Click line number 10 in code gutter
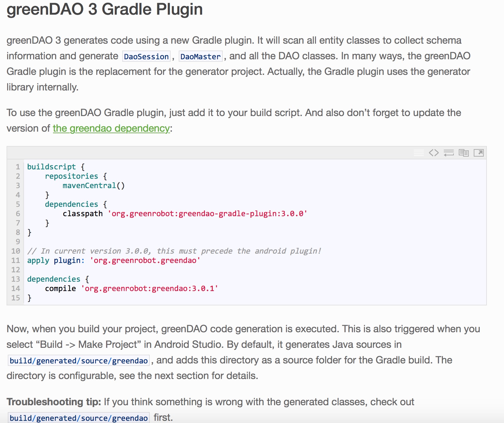This screenshot has width=504, height=423. tap(16, 251)
